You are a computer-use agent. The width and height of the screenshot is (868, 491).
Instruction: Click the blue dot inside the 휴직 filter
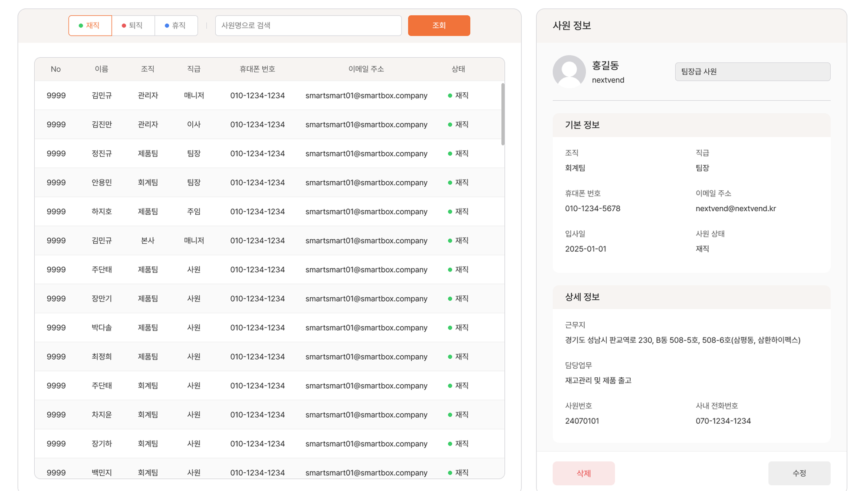pos(166,25)
